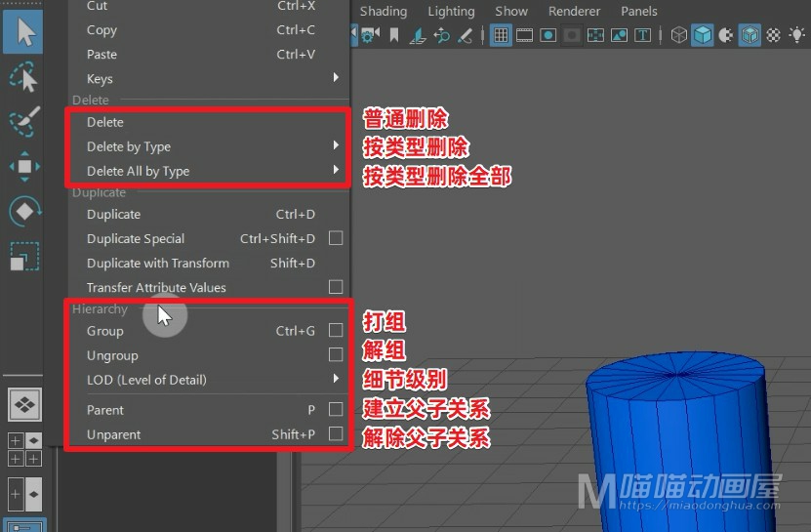Enable smooth shade all cube icon
This screenshot has width=811, height=532.
click(x=703, y=35)
